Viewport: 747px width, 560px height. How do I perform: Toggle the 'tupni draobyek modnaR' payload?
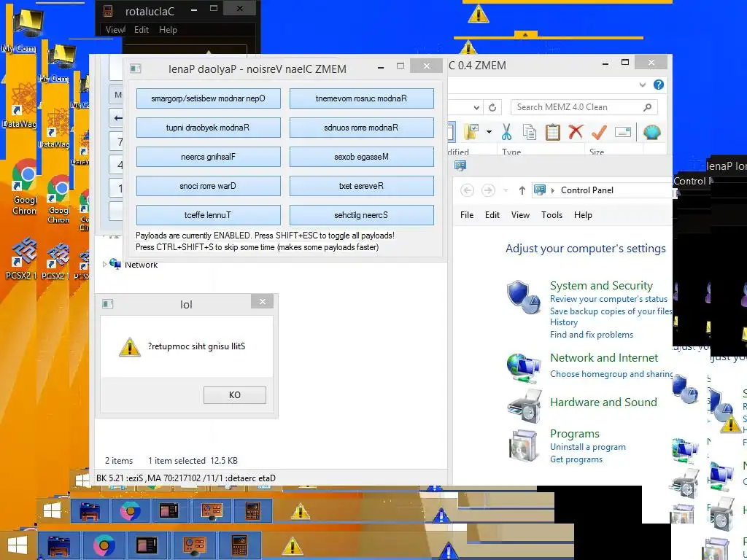click(208, 128)
